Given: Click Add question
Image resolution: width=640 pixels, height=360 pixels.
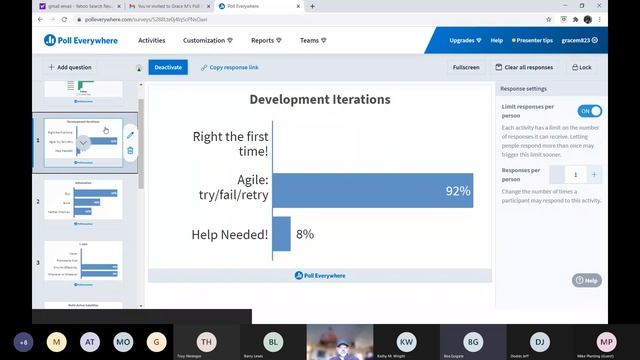Looking at the screenshot, I should pyautogui.click(x=70, y=67).
